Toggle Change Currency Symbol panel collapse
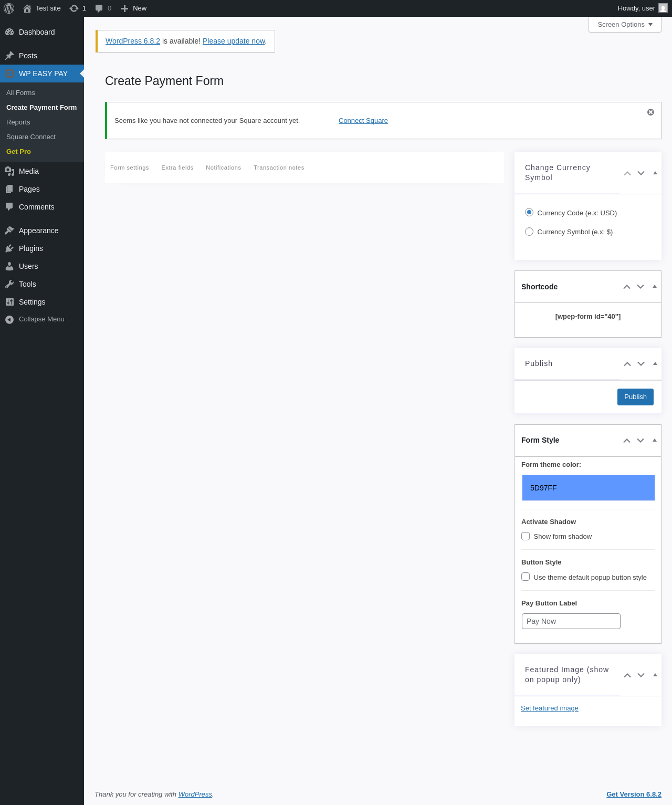Screen dimensions: 672x805 click(x=655, y=173)
